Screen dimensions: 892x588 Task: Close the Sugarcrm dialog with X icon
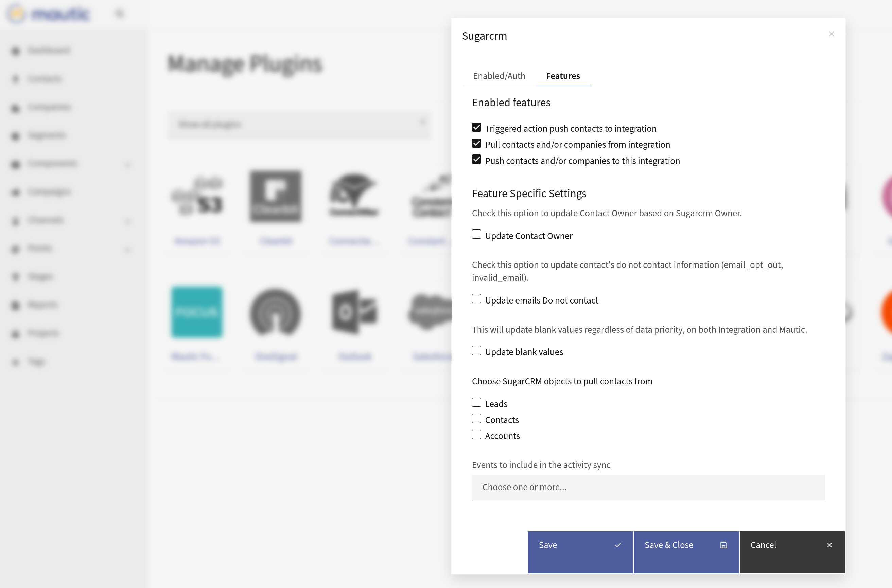pyautogui.click(x=831, y=34)
